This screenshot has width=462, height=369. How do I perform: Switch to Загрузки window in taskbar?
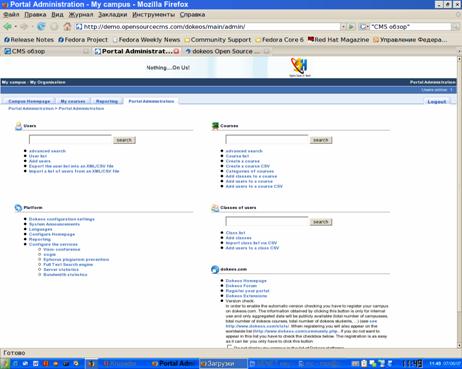tap(223, 364)
